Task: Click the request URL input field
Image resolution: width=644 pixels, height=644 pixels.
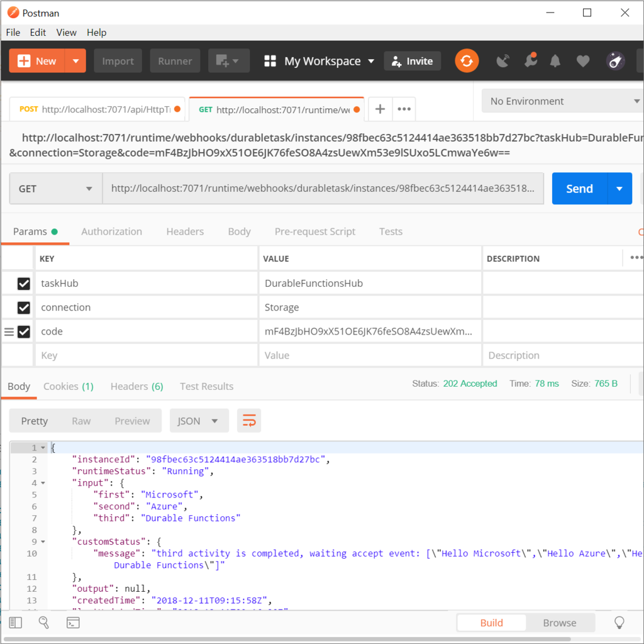Action: pos(323,189)
